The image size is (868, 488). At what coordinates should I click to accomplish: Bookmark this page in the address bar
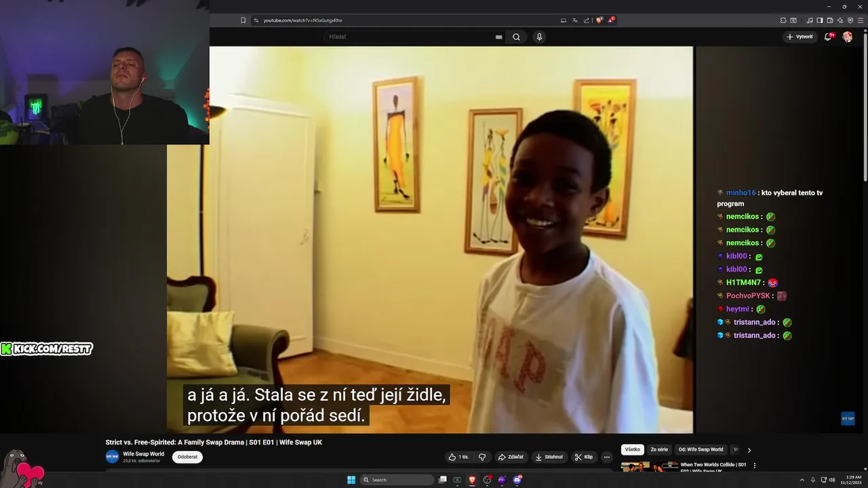coord(243,20)
